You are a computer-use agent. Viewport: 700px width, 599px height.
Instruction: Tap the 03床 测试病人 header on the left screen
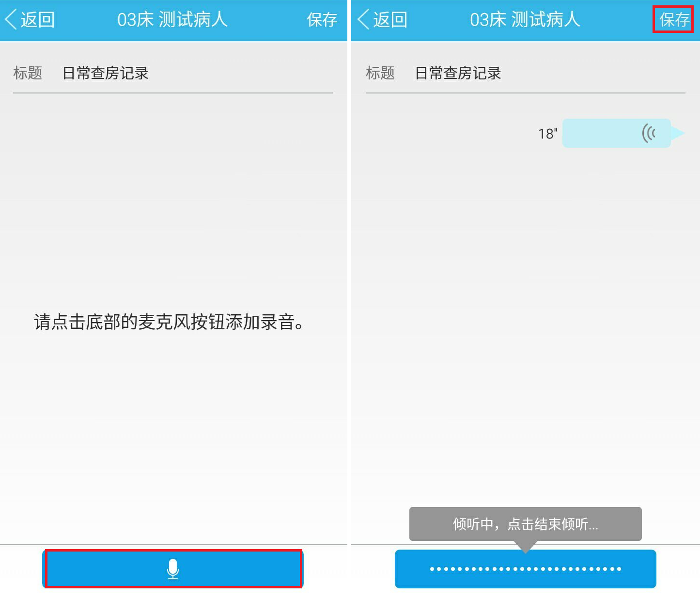point(172,20)
